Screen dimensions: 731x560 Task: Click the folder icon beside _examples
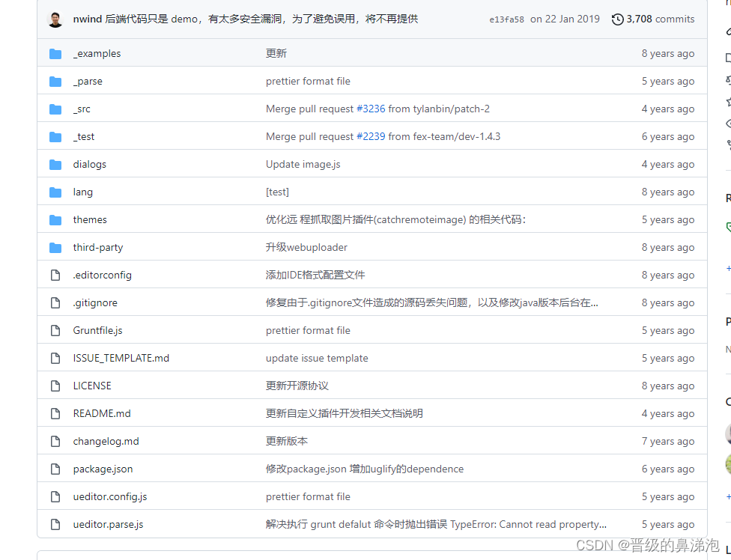pos(55,53)
